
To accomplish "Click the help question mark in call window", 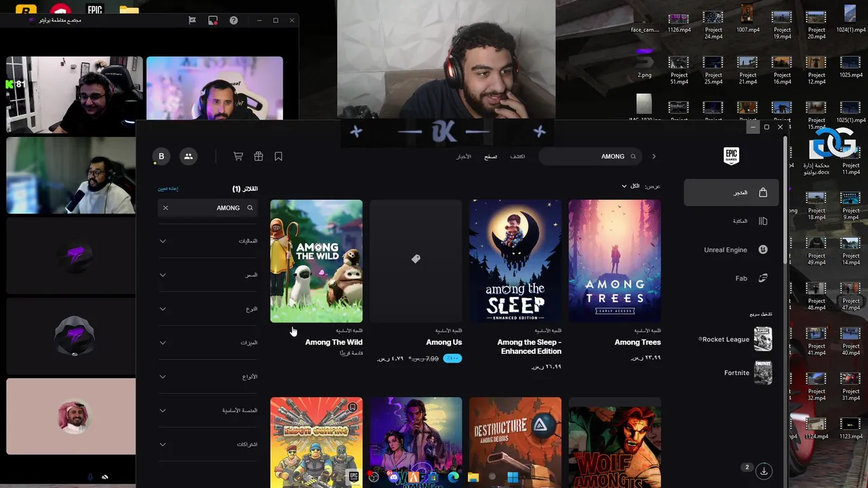I will click(233, 20).
